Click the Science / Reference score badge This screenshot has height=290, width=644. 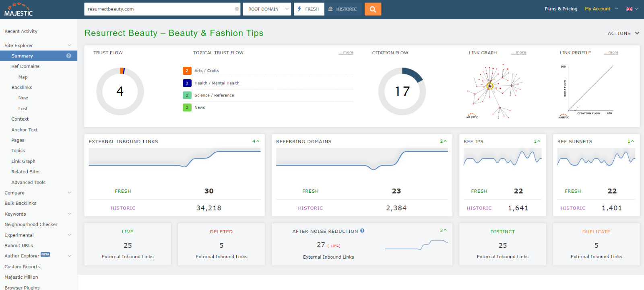click(x=187, y=95)
